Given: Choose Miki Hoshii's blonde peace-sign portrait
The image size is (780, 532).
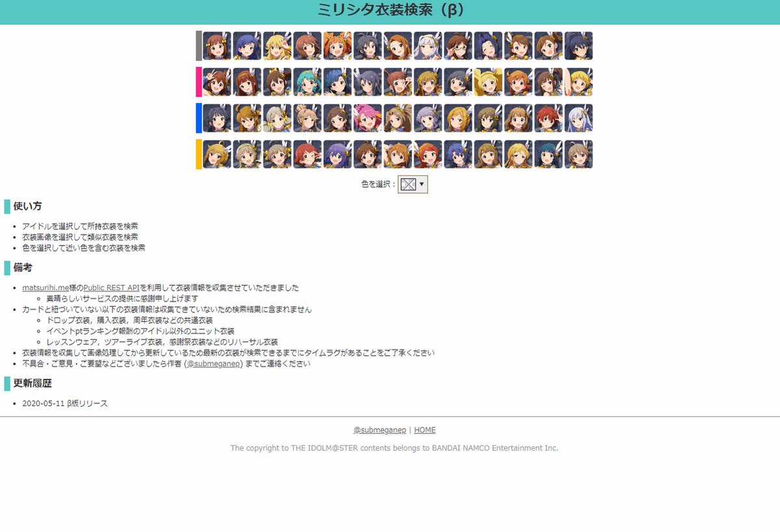Looking at the screenshot, I should pyautogui.click(x=277, y=45).
